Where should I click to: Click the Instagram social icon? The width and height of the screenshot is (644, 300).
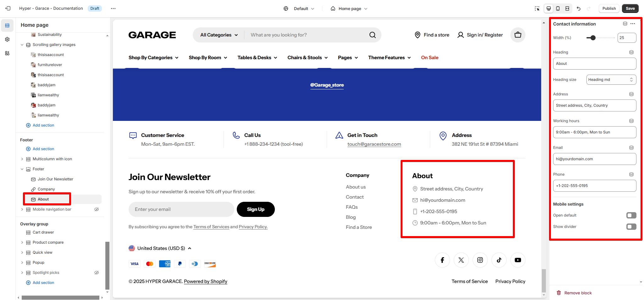coord(480,260)
